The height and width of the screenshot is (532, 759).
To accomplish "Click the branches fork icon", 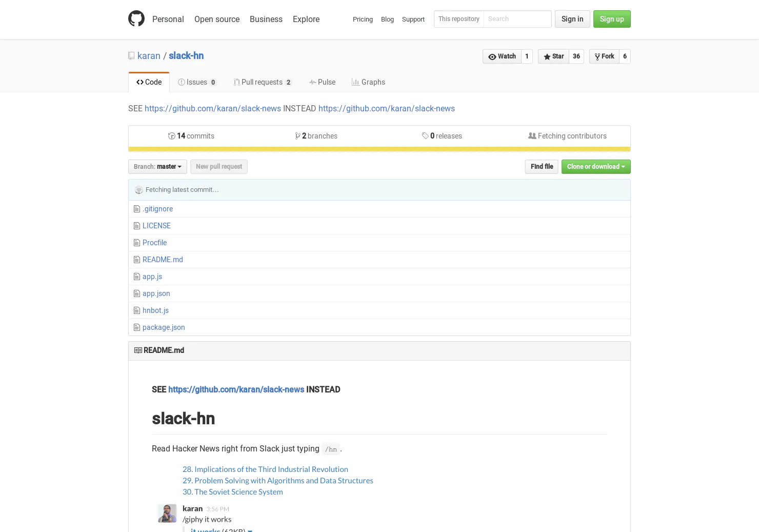I will click(298, 136).
